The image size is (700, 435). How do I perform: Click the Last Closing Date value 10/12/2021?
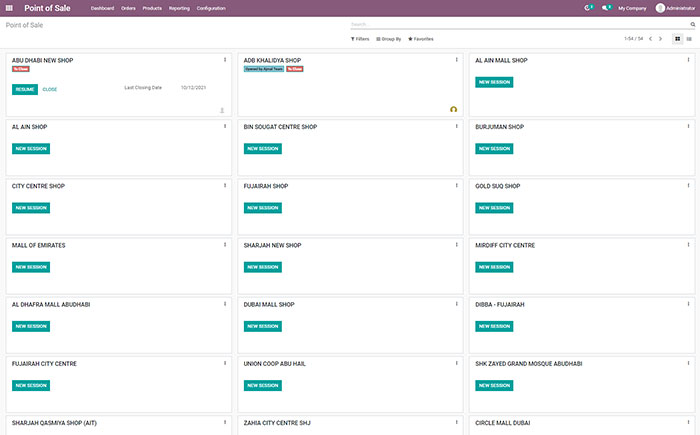[193, 88]
